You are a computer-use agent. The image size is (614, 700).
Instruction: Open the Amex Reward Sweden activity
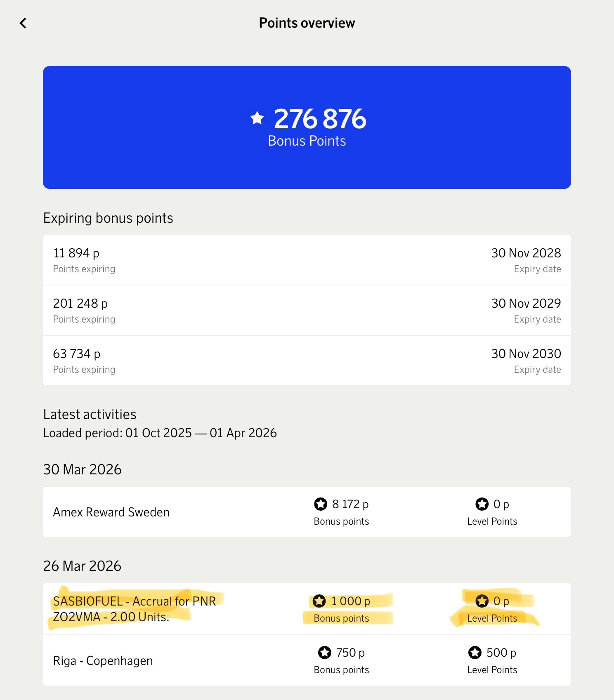(111, 512)
